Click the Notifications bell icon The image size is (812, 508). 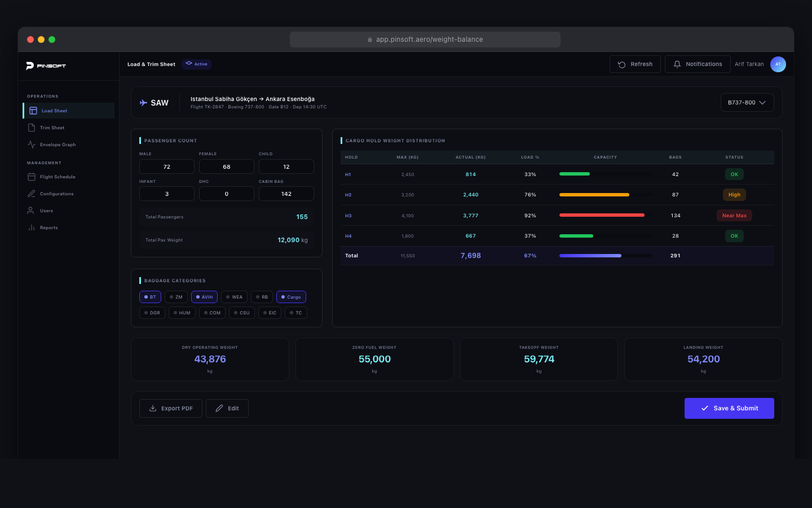[x=677, y=64]
